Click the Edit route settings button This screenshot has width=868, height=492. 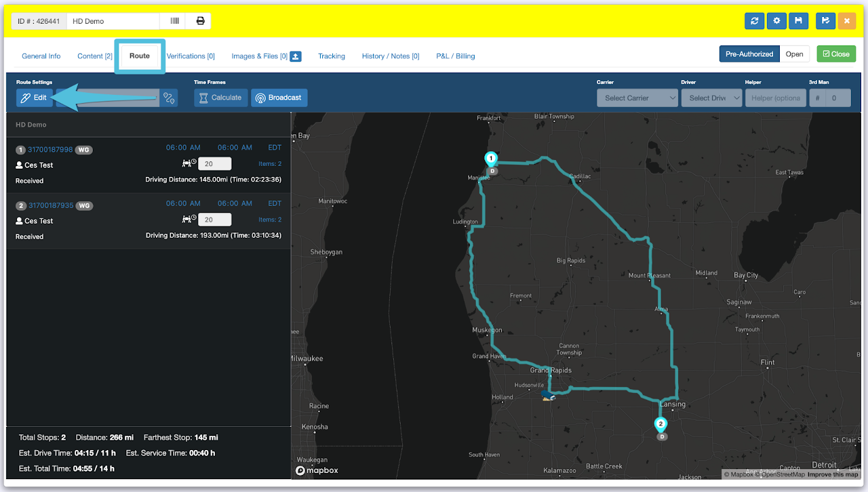tap(34, 98)
